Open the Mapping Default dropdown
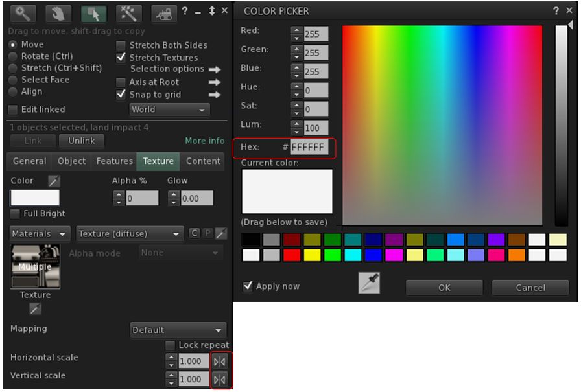Image resolution: width=581 pixels, height=392 pixels. (x=178, y=330)
